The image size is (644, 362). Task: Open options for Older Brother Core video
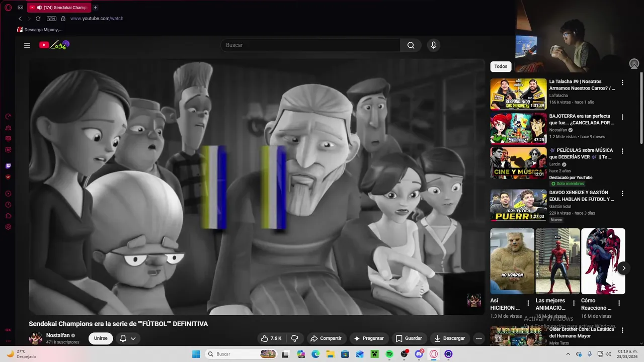point(622,330)
